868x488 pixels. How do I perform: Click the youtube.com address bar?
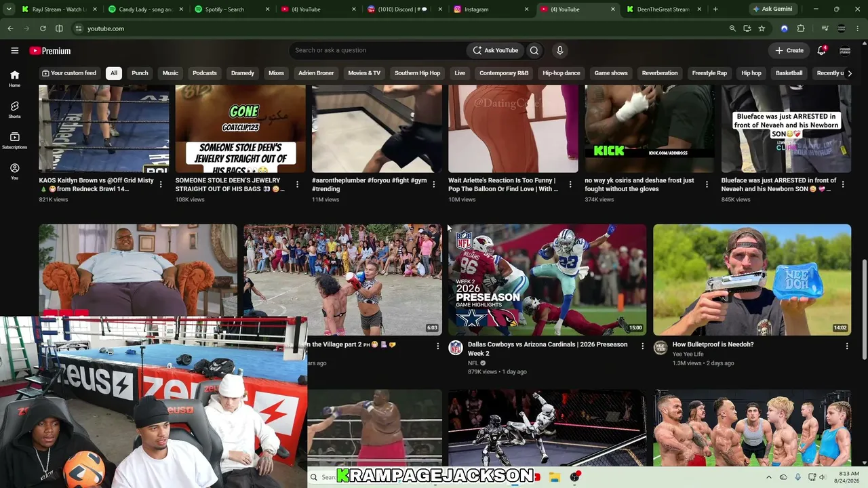[x=400, y=28]
